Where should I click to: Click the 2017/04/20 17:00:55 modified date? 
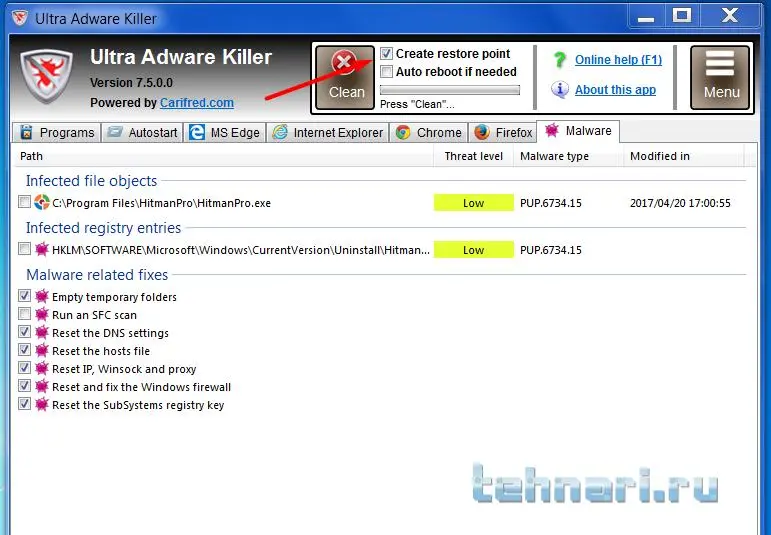pos(680,203)
